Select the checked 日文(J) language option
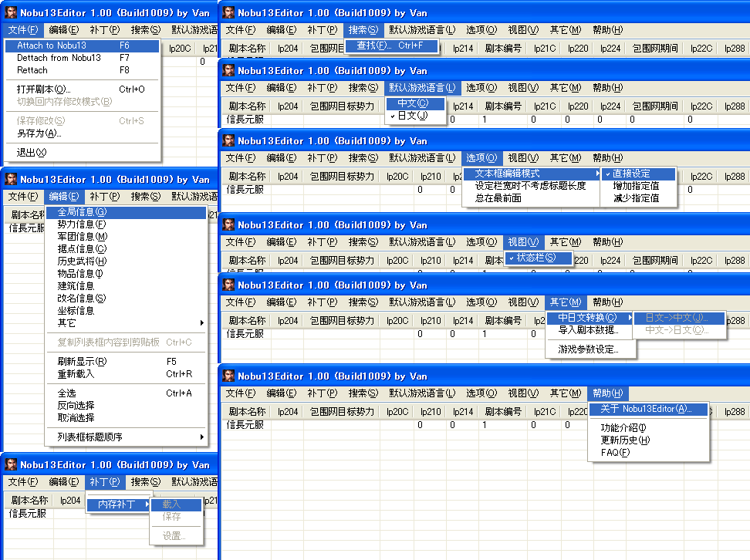Screen dimensions: 750x560 tap(415, 116)
